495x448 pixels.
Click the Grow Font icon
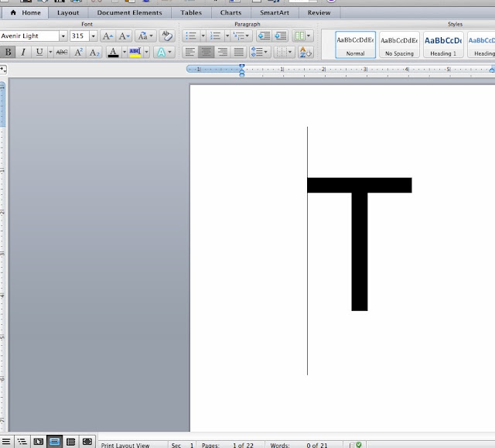coord(108,36)
